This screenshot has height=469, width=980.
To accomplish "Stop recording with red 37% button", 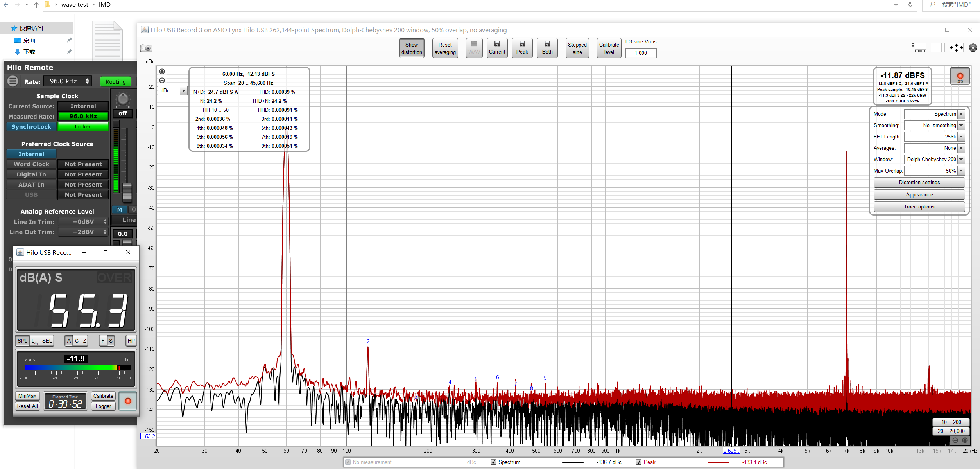I will (960, 76).
